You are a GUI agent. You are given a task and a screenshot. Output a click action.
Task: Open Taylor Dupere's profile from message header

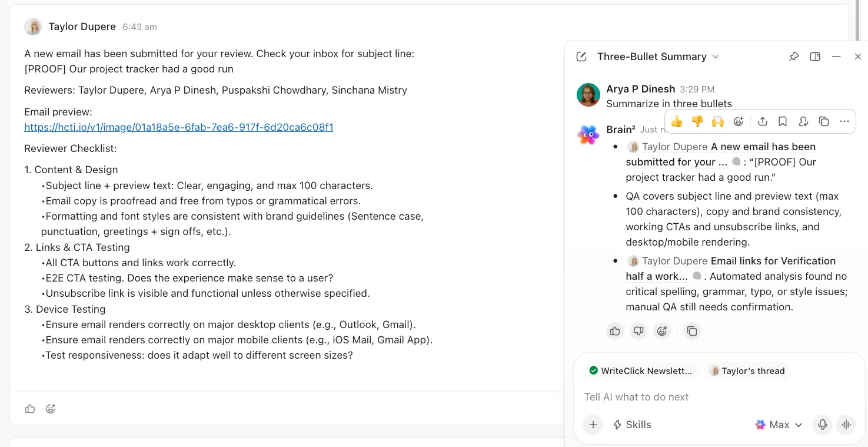tap(82, 27)
